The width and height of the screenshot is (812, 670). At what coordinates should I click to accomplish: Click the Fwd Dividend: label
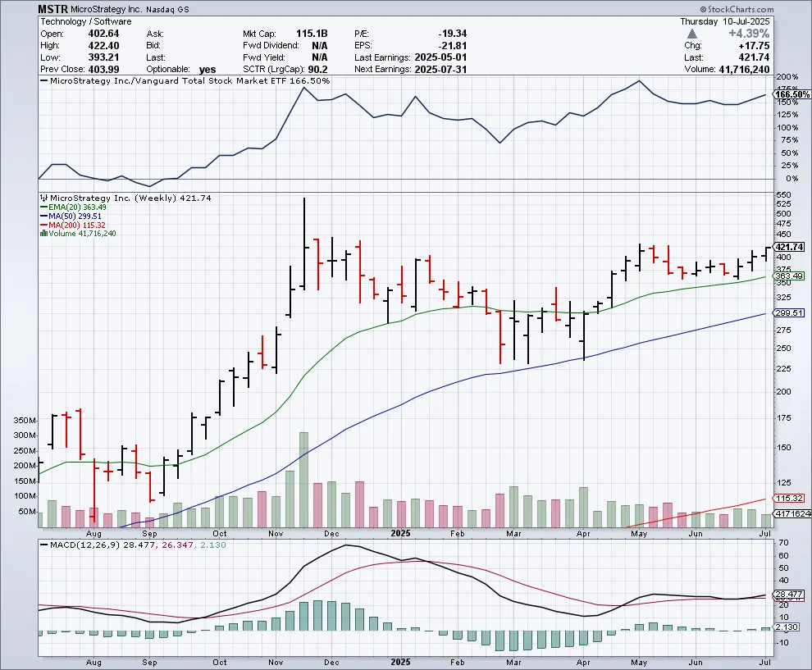click(271, 46)
